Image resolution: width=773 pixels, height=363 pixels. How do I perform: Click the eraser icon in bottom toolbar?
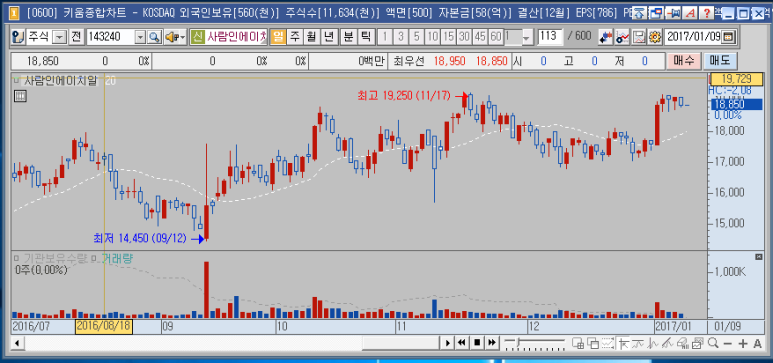click(x=682, y=343)
